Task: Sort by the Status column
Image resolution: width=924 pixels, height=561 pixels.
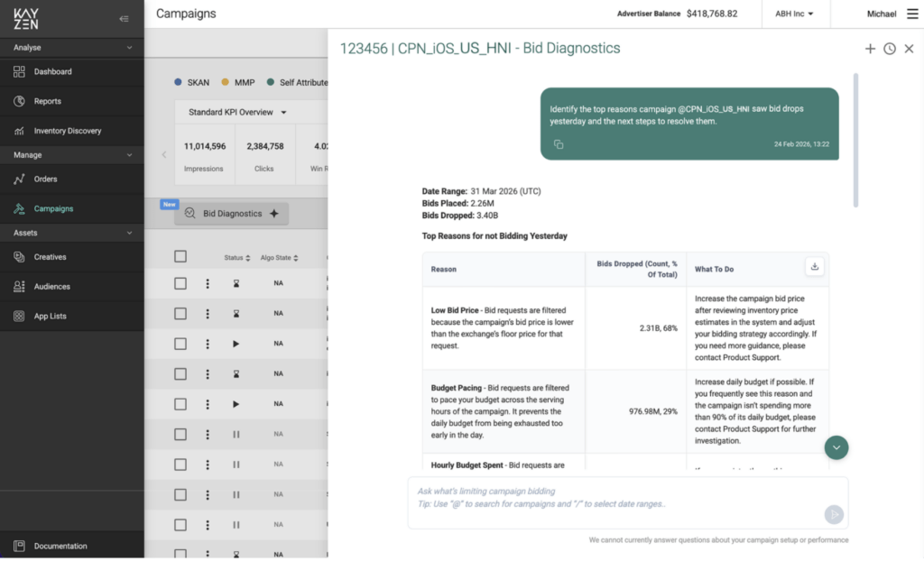Action: tap(237, 258)
